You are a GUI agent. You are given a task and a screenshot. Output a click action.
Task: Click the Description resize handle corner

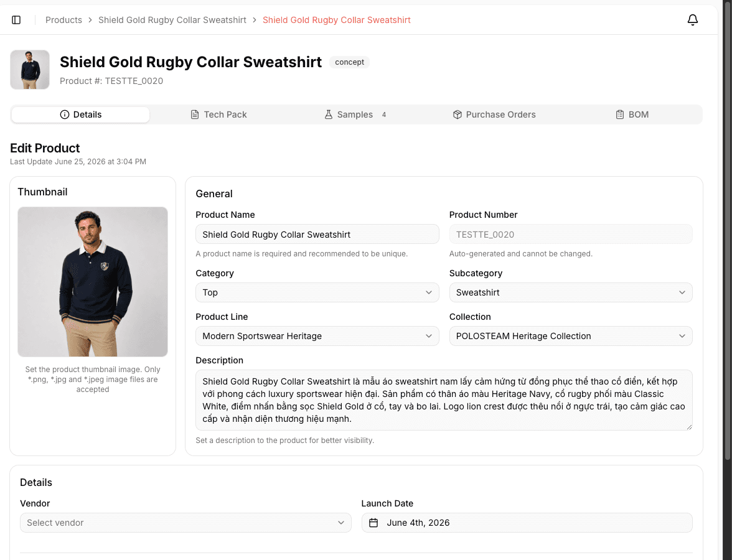tap(689, 427)
